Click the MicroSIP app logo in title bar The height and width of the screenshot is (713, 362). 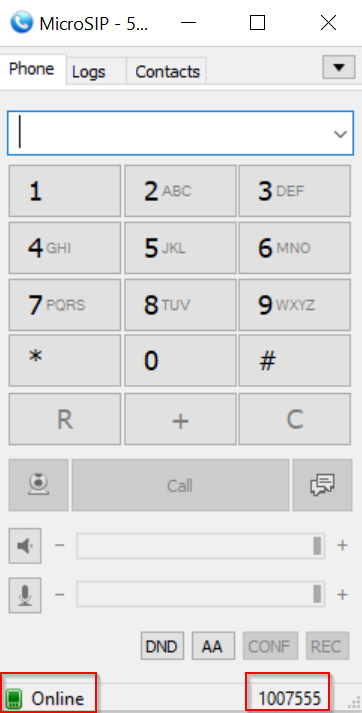[21, 22]
